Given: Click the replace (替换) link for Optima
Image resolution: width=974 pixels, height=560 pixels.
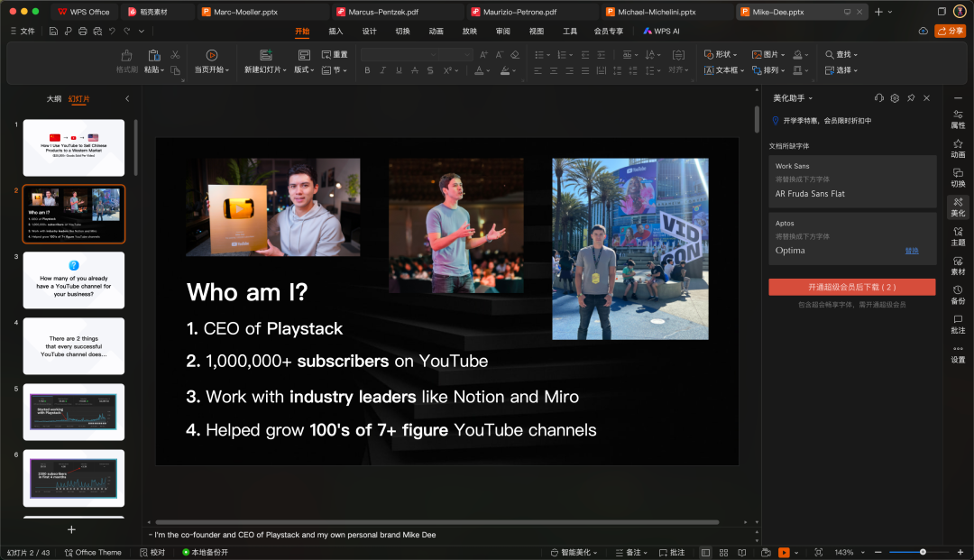Looking at the screenshot, I should (911, 251).
